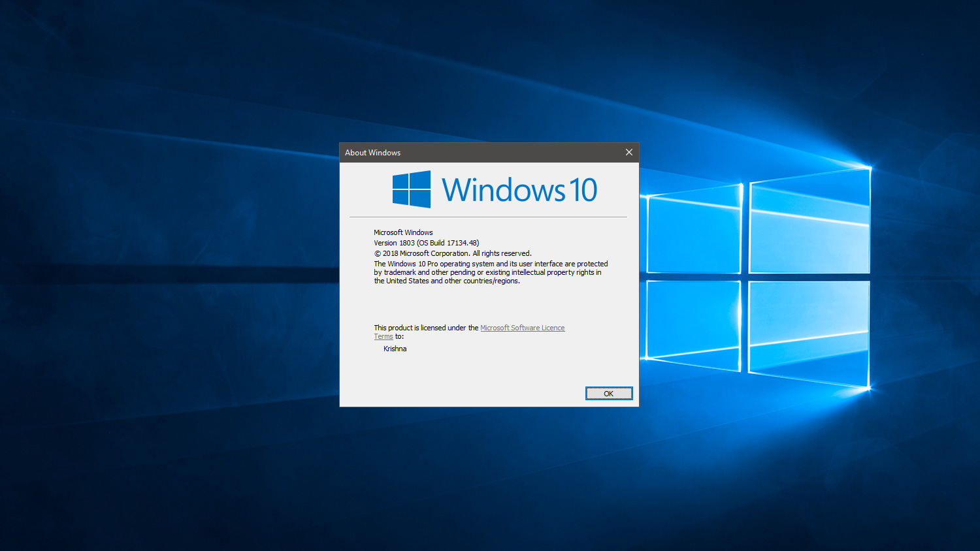
Task: Select the 'Microsoft Windows' heading text
Action: pos(402,232)
